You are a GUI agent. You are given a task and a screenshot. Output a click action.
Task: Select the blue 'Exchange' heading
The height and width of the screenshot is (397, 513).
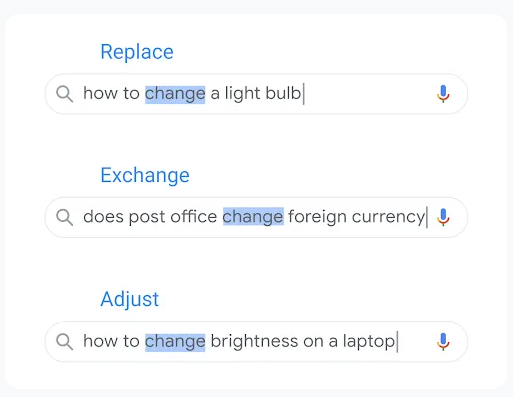(x=145, y=175)
